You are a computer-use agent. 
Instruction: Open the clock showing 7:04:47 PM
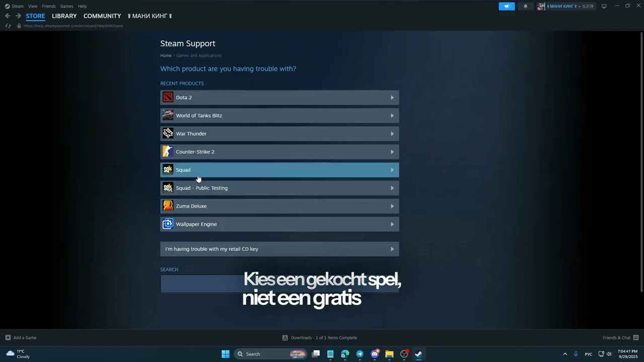point(627,354)
